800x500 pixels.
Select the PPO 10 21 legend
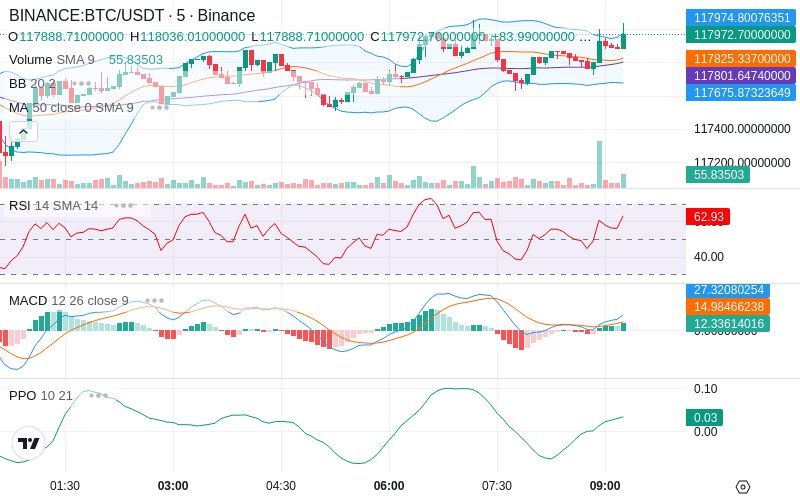point(41,395)
